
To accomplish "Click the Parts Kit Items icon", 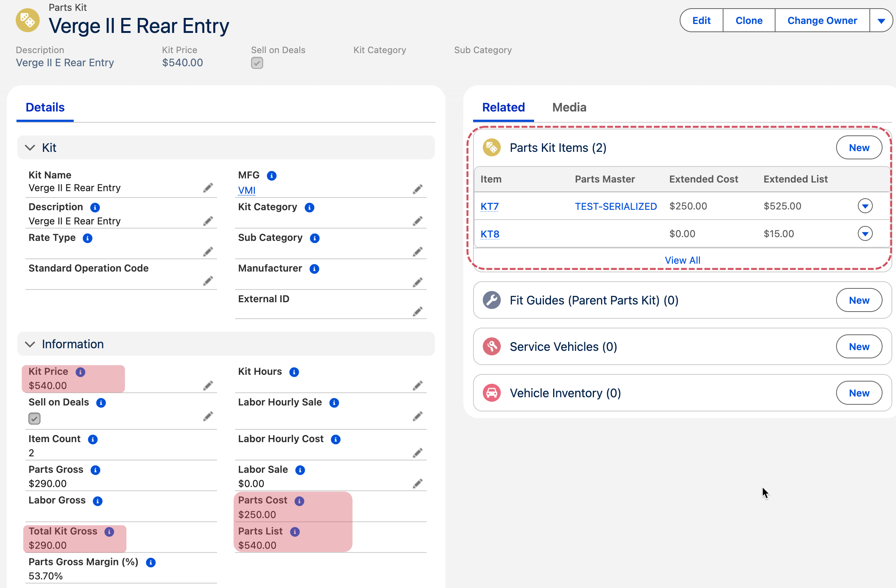I will [492, 147].
